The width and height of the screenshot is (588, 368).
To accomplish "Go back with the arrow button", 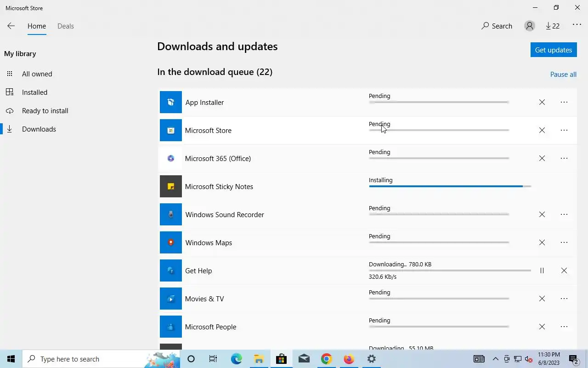I will 11,26.
